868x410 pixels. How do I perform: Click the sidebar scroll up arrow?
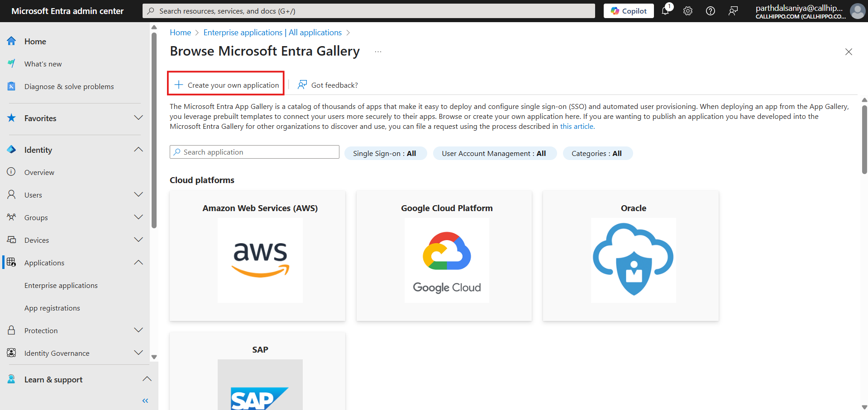[x=154, y=27]
